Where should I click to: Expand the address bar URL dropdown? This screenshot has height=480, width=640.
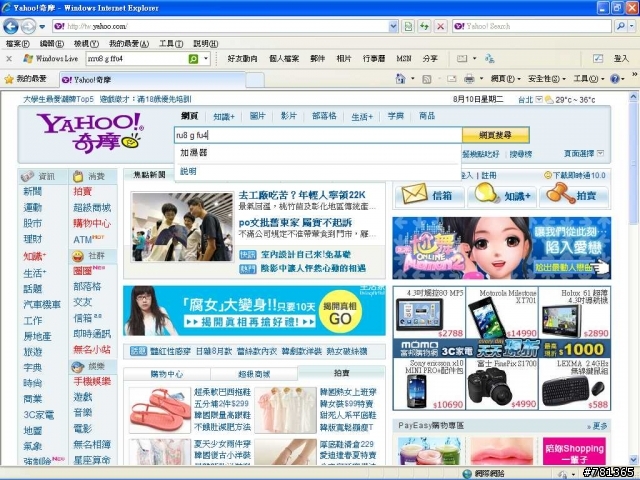point(393,27)
